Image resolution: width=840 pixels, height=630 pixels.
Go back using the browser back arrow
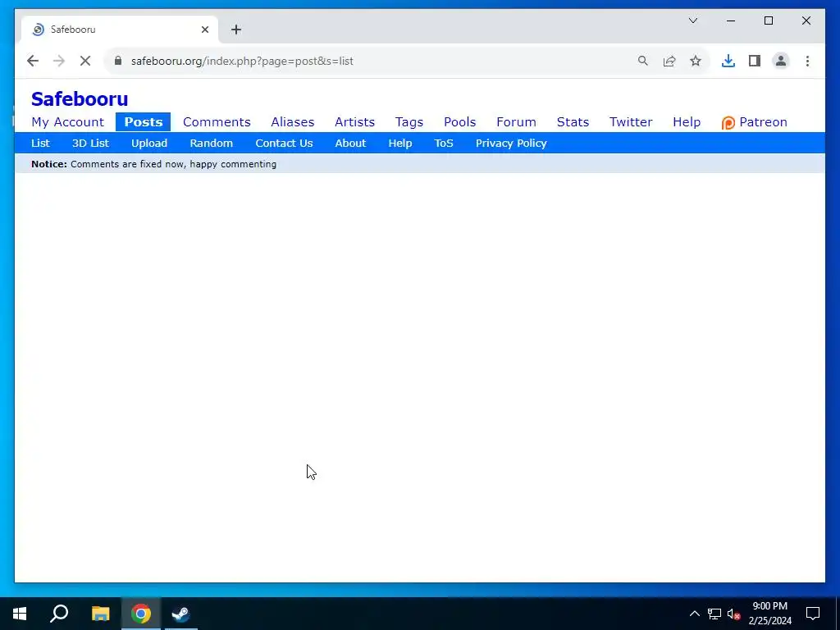click(33, 61)
